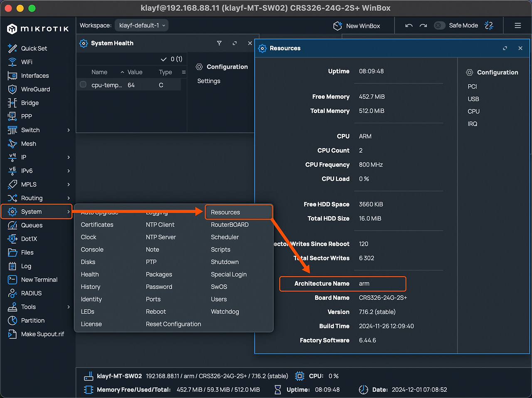The width and height of the screenshot is (532, 398).
Task: Toggle the Safe Mode switch
Action: [x=440, y=25]
